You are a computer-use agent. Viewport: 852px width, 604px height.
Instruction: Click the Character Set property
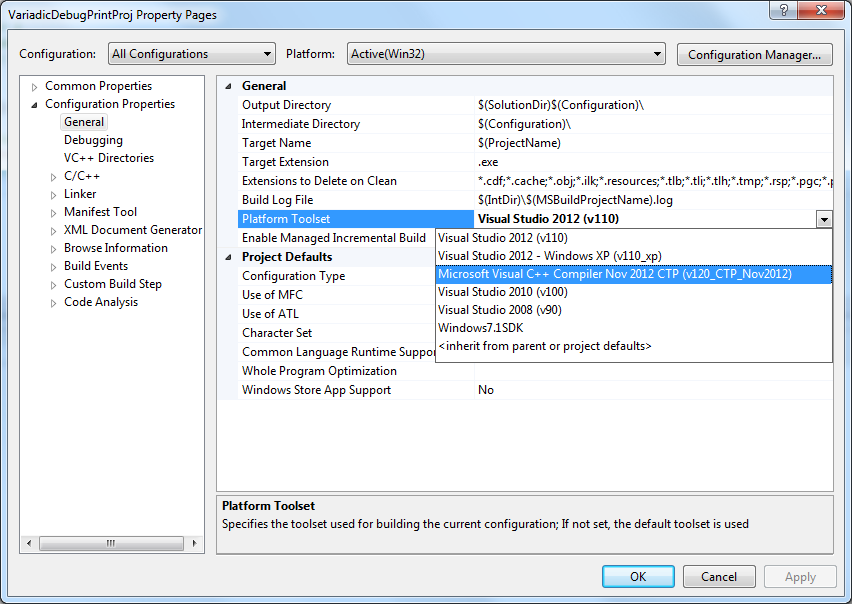pos(337,333)
